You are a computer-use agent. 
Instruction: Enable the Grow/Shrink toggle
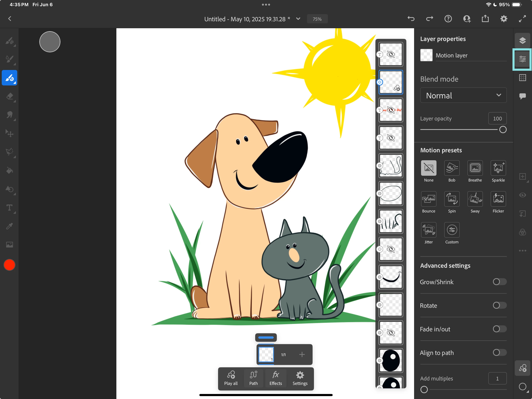(x=499, y=282)
